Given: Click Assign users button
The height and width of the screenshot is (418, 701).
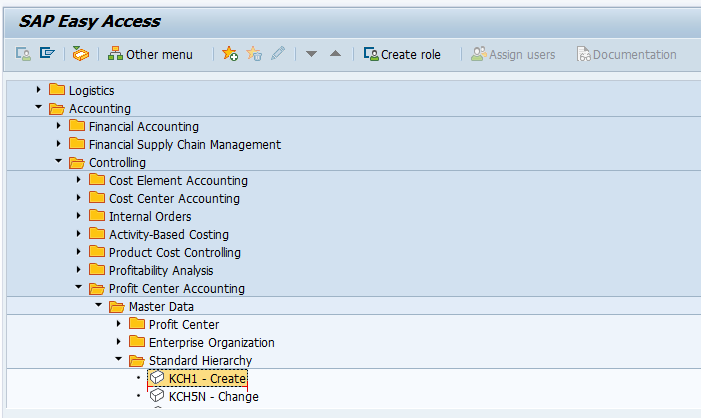Looking at the screenshot, I should click(513, 54).
